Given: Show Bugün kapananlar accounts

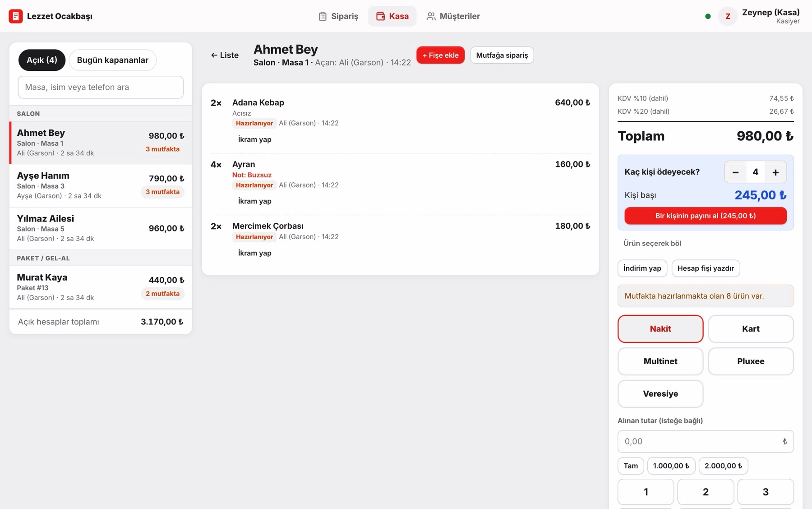Looking at the screenshot, I should [x=113, y=60].
